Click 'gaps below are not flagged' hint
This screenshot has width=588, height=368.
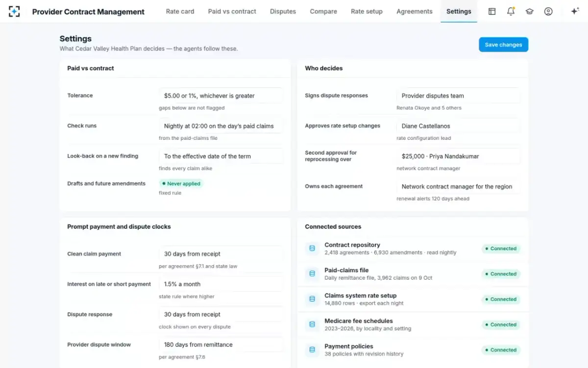click(x=192, y=108)
